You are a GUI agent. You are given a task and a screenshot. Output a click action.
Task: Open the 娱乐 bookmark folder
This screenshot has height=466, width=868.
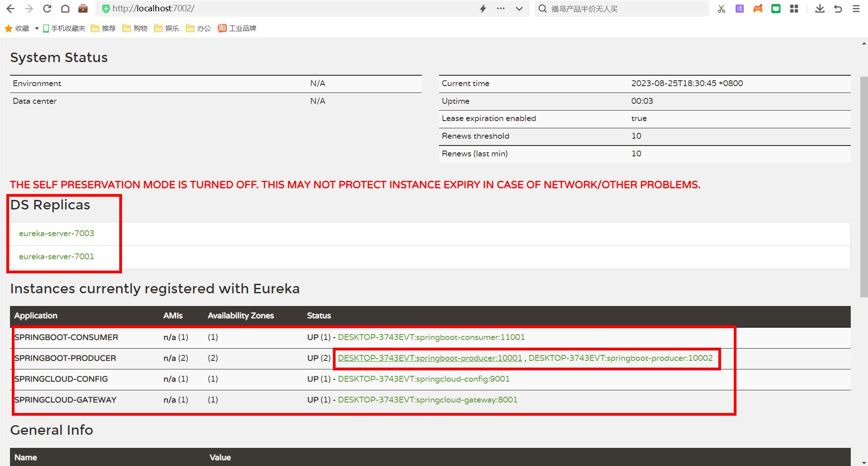click(167, 29)
